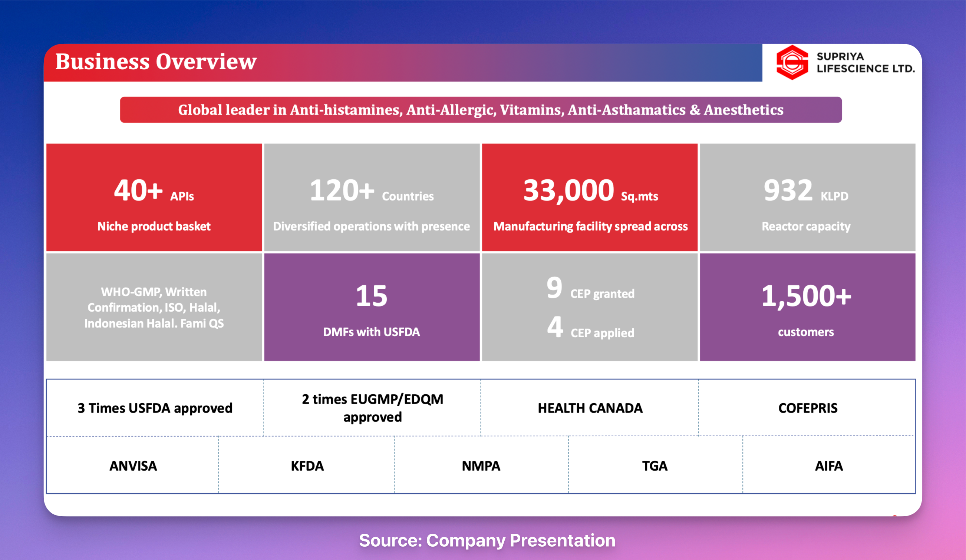966x560 pixels.
Task: Select the 120+ Countries figure
Action: [372, 191]
